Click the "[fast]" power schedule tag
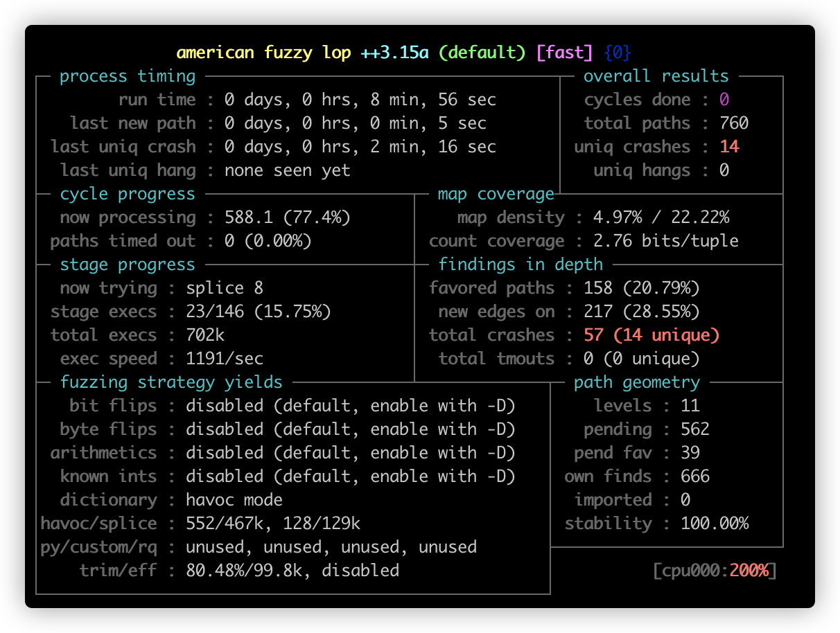 coord(564,53)
